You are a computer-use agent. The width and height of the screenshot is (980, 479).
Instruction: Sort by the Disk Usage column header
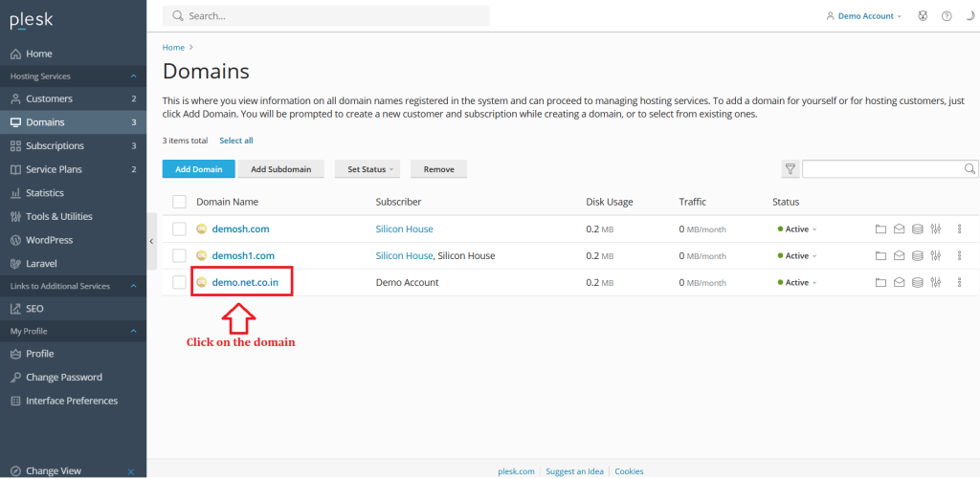pyautogui.click(x=610, y=202)
